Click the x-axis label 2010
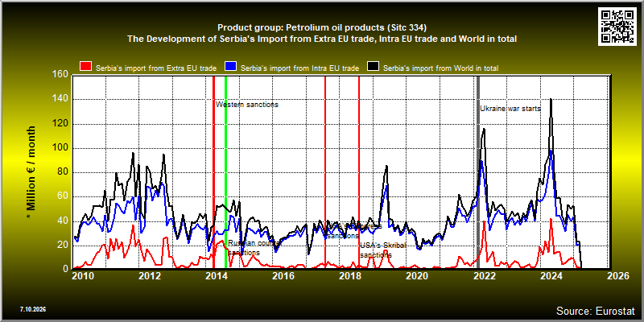The width and height of the screenshot is (644, 322). coord(85,276)
